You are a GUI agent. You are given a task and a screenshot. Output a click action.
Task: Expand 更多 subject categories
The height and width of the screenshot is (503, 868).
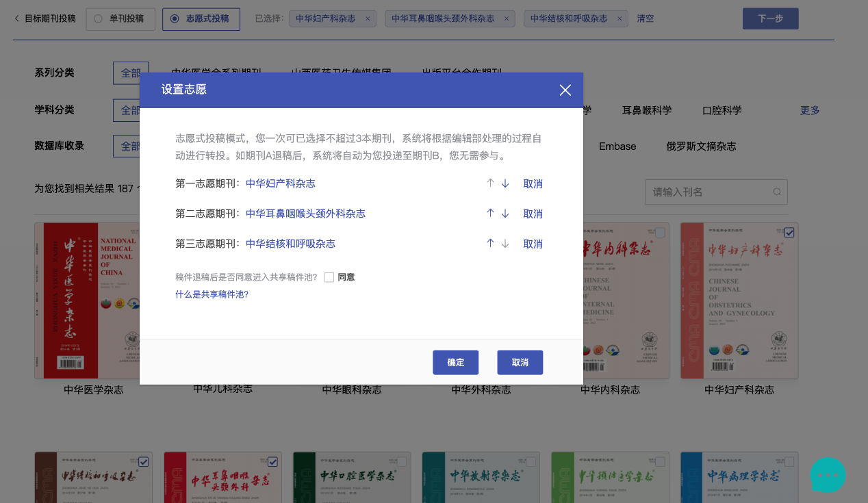click(x=810, y=110)
